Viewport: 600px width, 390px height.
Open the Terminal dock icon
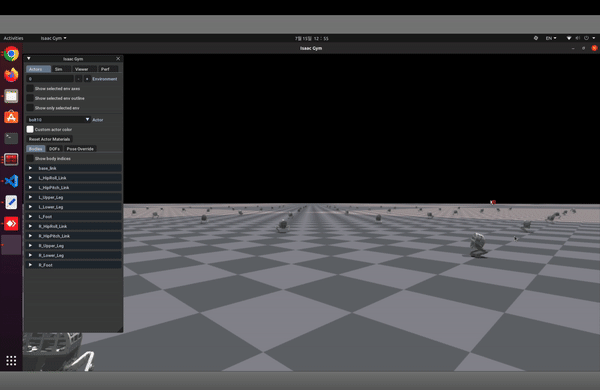tap(11, 138)
